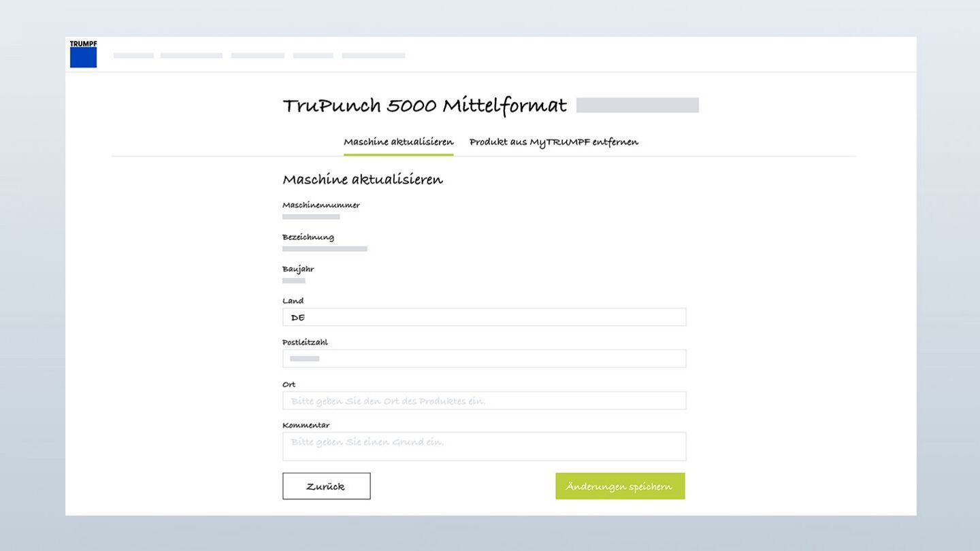Click the Zurück button
The height and width of the screenshot is (551, 980).
326,486
